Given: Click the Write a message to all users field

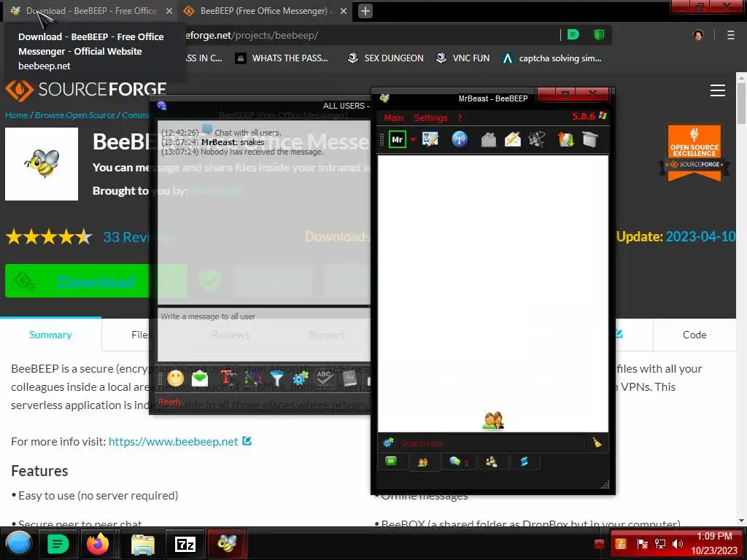Looking at the screenshot, I should [264, 335].
